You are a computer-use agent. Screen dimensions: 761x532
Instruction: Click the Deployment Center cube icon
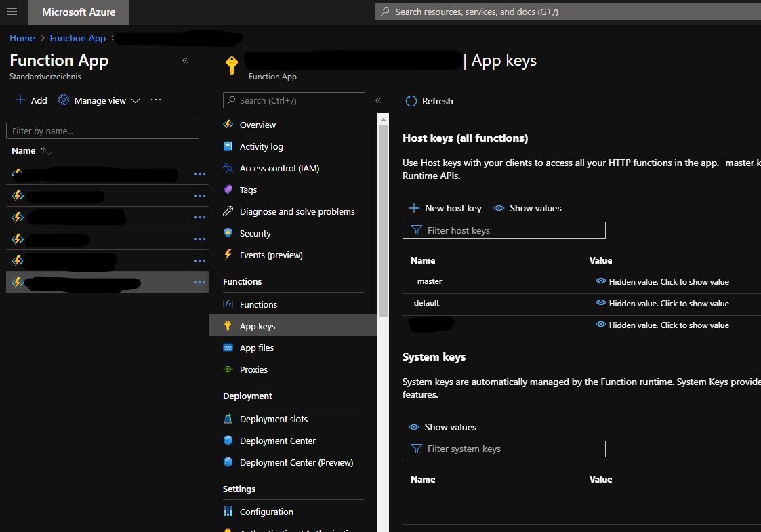[228, 441]
